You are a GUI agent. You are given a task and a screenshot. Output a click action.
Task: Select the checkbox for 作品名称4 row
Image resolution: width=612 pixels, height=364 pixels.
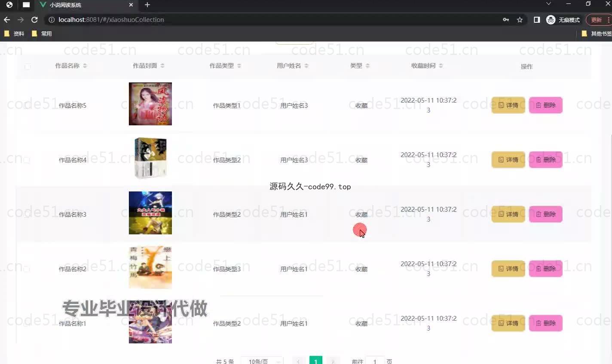pos(27,160)
